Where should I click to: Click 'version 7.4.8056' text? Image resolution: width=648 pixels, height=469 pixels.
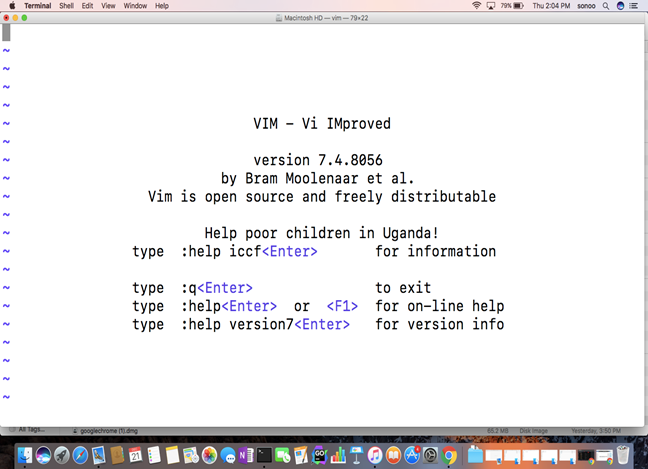pos(318,160)
